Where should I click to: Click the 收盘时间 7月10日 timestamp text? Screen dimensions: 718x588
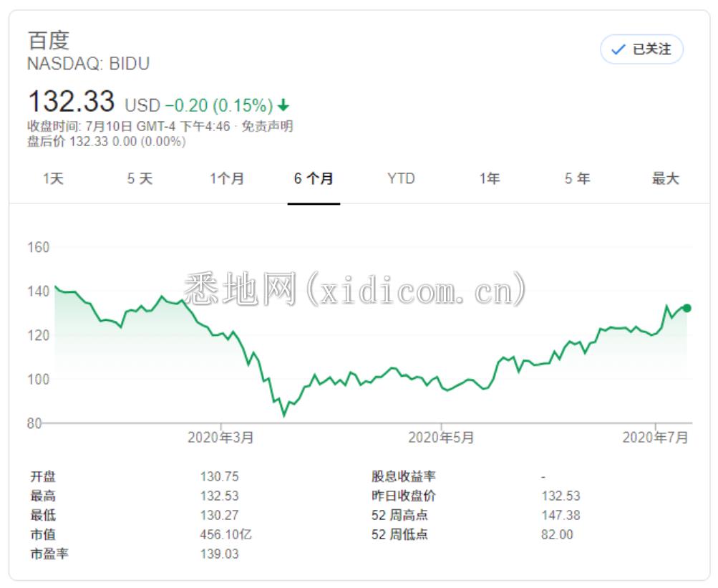coord(129,126)
